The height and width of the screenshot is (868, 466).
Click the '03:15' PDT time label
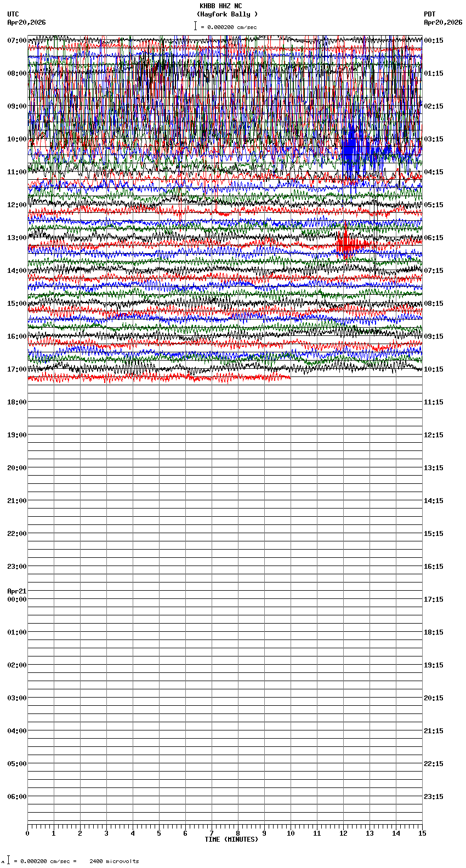coord(434,139)
